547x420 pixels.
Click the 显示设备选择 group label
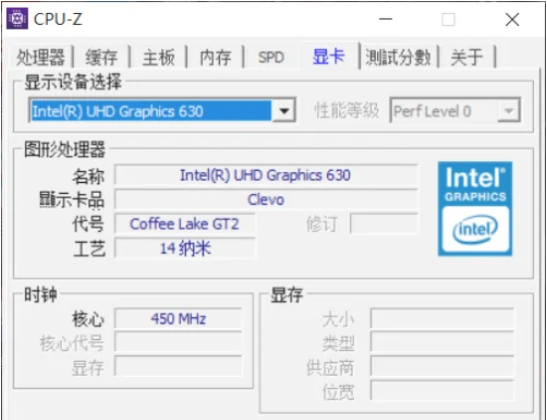73,82
